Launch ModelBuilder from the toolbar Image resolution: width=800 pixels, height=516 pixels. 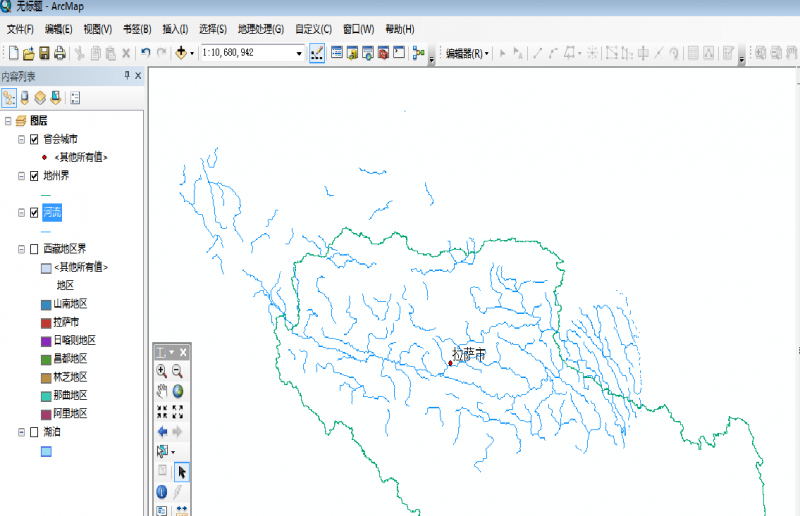(x=419, y=53)
